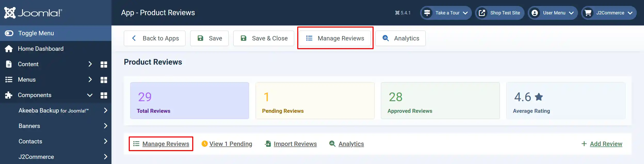
Task: Open View 1 Pending link
Action: pos(231,144)
